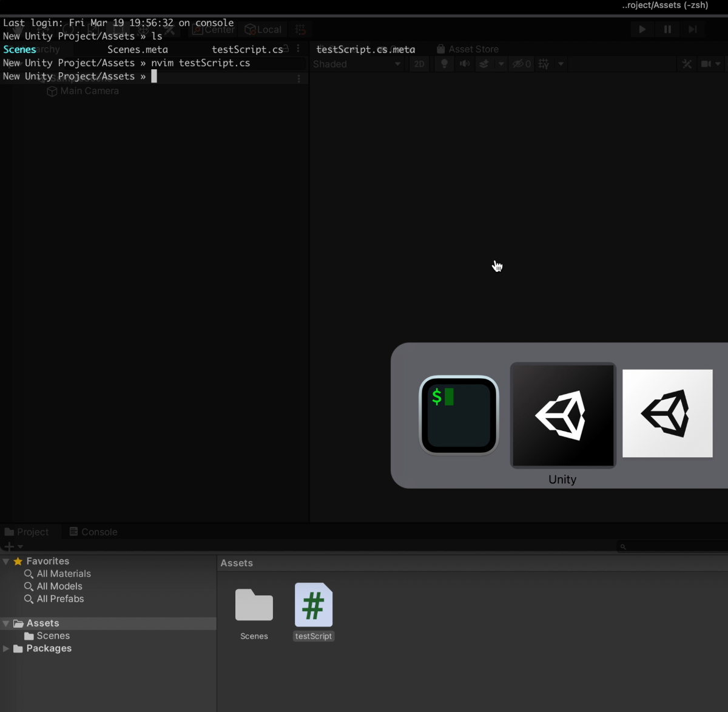Step one frame forward in Unity
Viewport: 728px width, 712px height.
click(x=692, y=29)
